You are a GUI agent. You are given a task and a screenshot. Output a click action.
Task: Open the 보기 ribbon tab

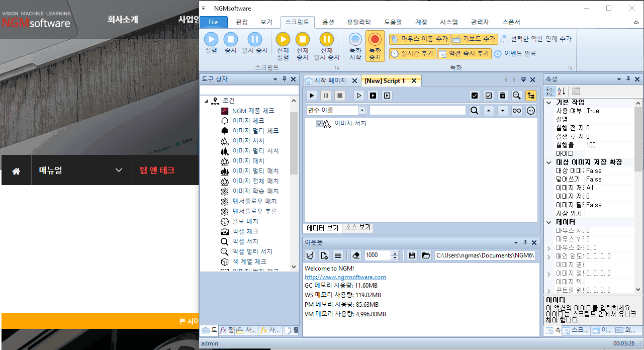(x=266, y=22)
